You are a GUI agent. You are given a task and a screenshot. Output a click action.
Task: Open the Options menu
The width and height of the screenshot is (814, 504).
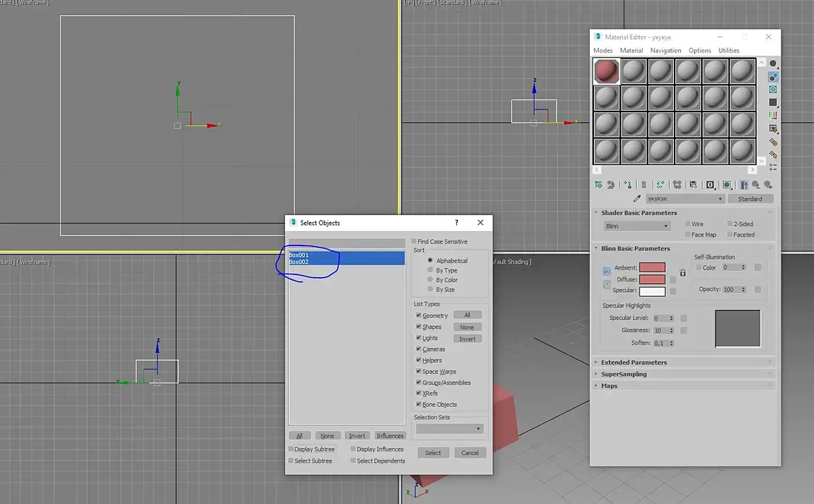[699, 50]
